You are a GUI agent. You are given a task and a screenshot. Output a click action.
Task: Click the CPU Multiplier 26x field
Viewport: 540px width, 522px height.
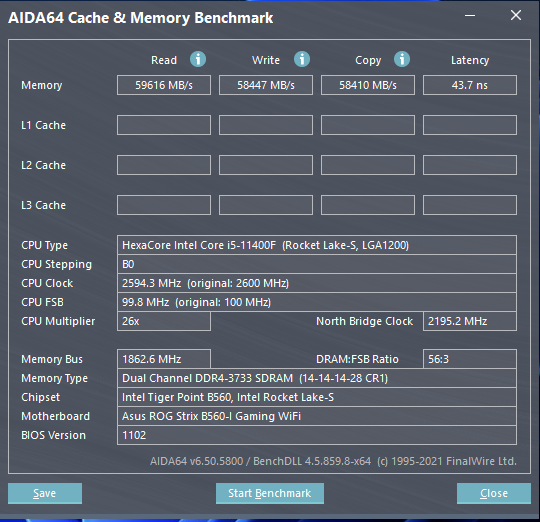pyautogui.click(x=164, y=321)
